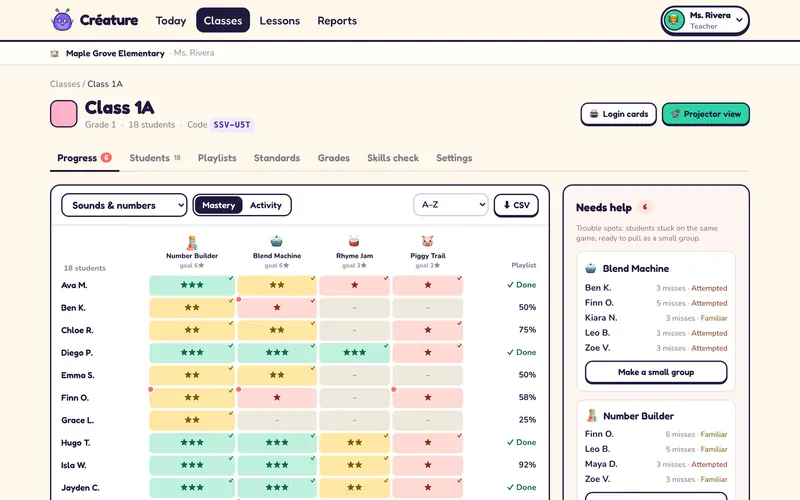Viewport: 800px width, 500px height.
Task: Switch to the Grades tab
Action: [x=334, y=158]
